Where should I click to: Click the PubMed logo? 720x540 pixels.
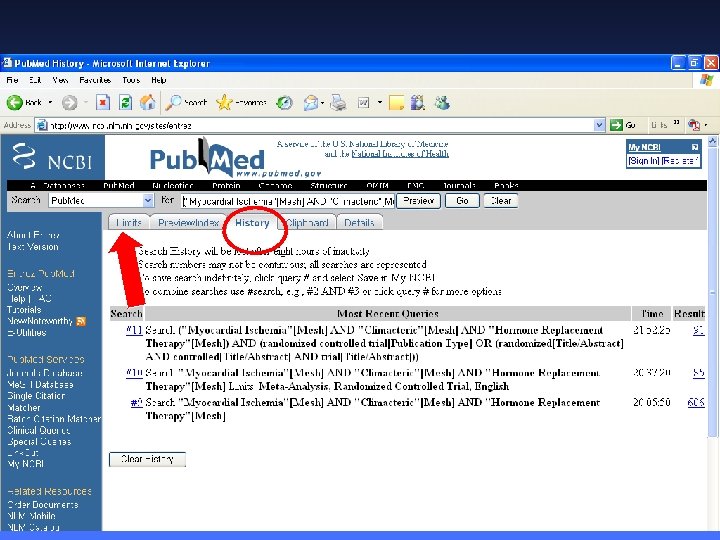(x=208, y=158)
